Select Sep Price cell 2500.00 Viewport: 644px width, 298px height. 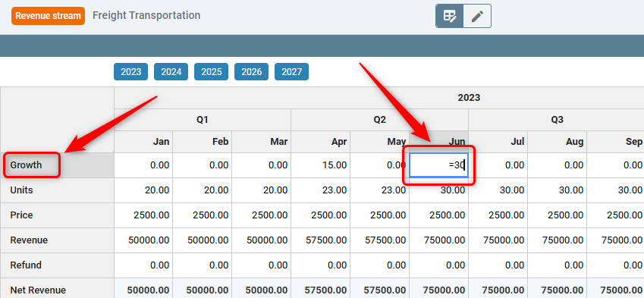[615, 215]
